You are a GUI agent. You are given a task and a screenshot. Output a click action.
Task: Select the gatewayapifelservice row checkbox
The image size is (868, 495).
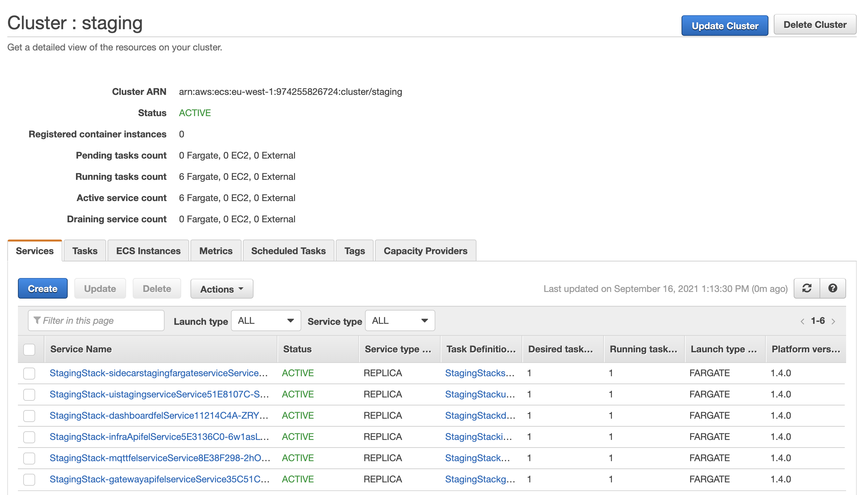pyautogui.click(x=29, y=479)
